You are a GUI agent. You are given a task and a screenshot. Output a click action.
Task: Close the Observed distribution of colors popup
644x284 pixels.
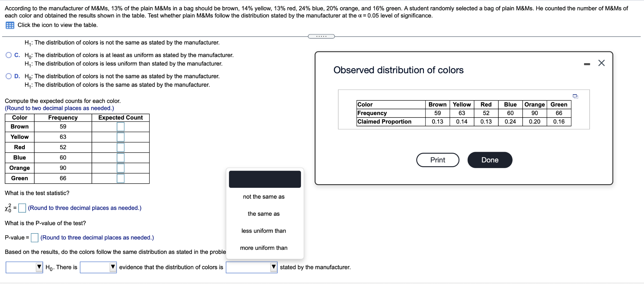click(x=601, y=63)
